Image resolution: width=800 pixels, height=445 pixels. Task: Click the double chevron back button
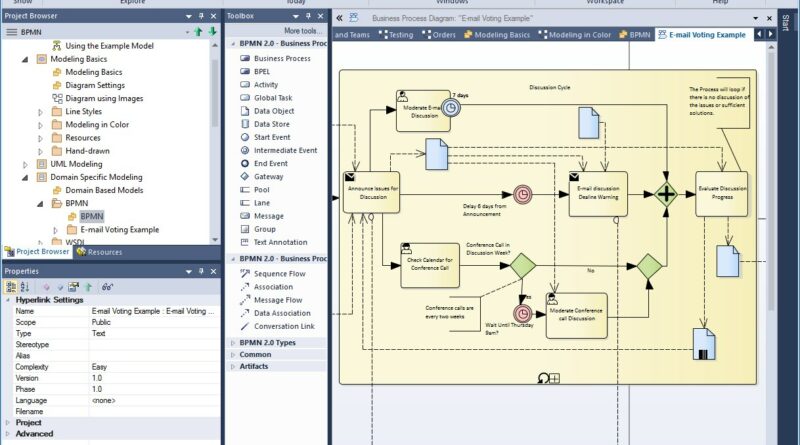[x=339, y=18]
